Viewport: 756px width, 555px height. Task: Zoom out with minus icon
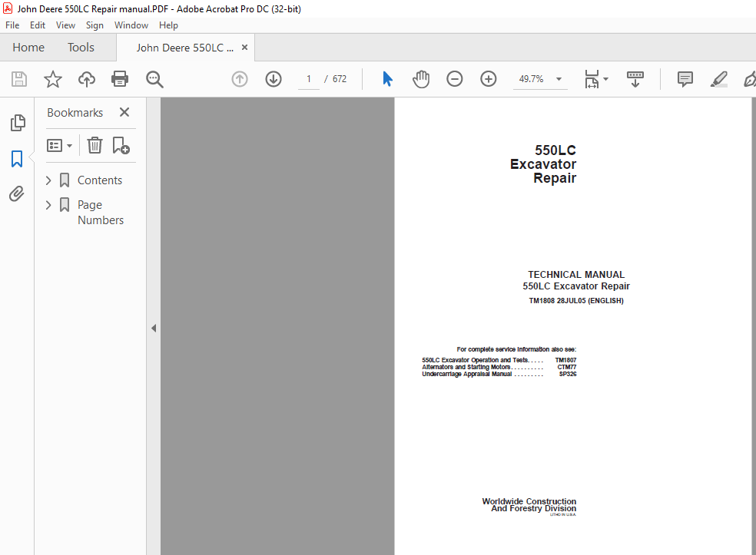[x=455, y=78]
